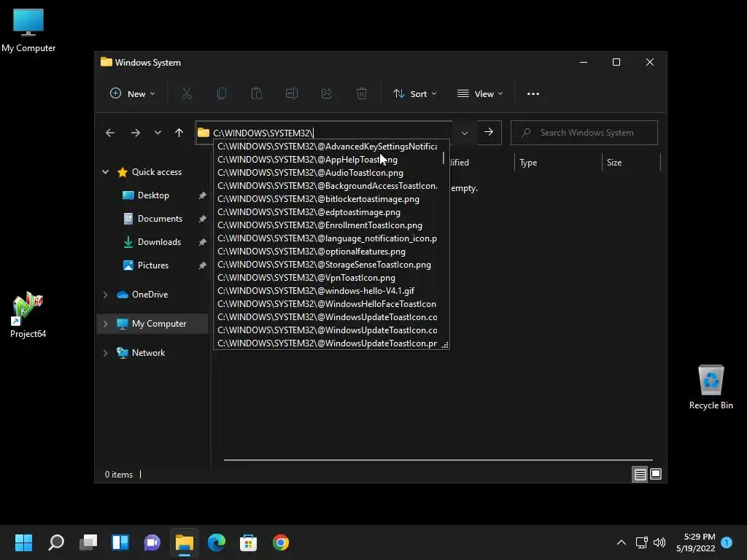The height and width of the screenshot is (560, 747).
Task: Open recent locations chevron
Action: 158,133
